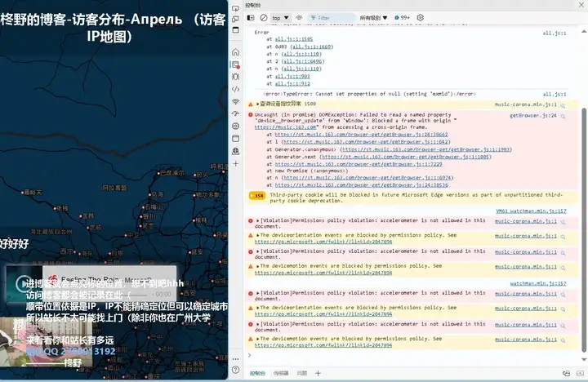The height and width of the screenshot is (382, 588).
Task: Create live expression with the eye icon
Action: tap(299, 18)
